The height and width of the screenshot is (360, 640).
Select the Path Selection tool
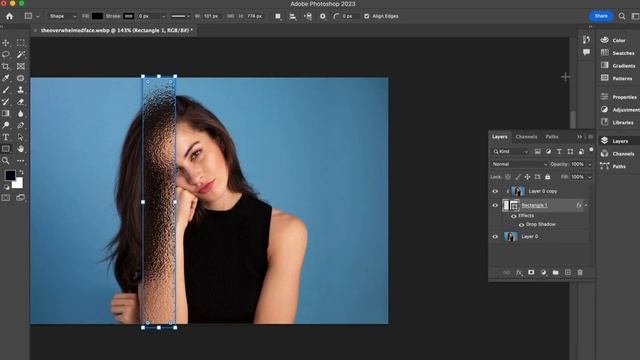[x=21, y=137]
